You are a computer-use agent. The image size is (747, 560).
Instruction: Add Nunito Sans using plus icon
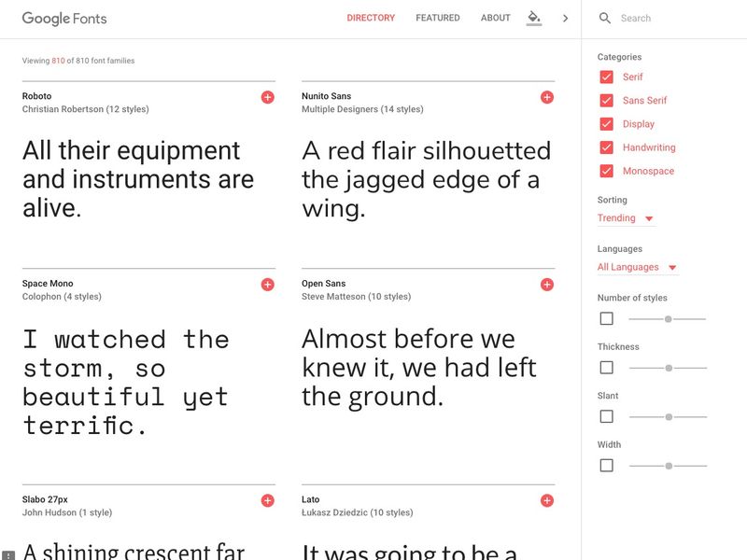coord(547,98)
